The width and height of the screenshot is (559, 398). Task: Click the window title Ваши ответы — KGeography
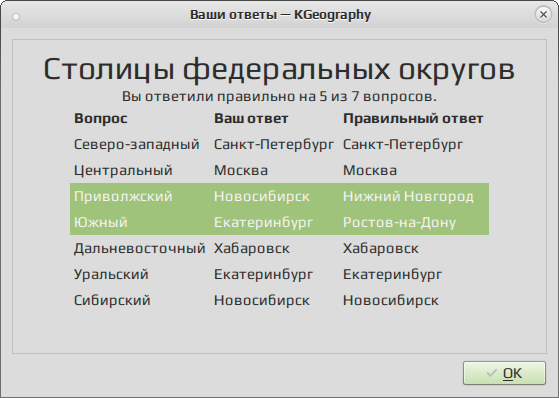[280, 15]
